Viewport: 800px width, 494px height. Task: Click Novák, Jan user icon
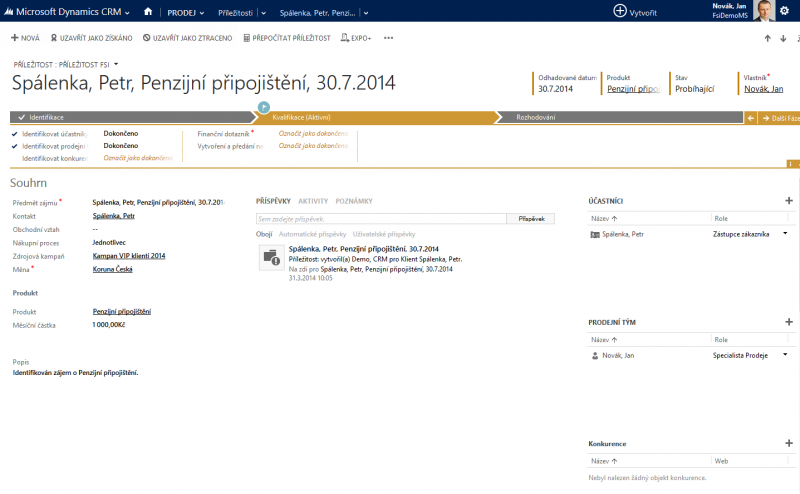pyautogui.click(x=594, y=356)
